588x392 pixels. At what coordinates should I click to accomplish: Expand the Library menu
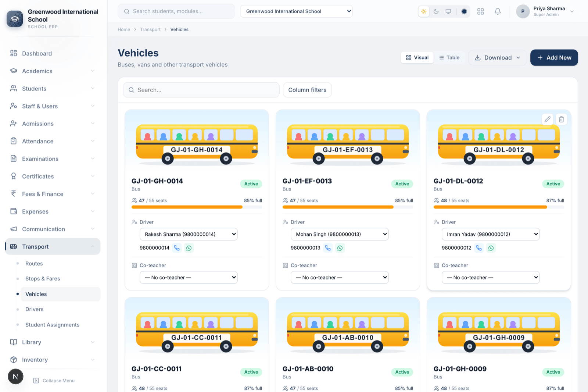pos(53,342)
